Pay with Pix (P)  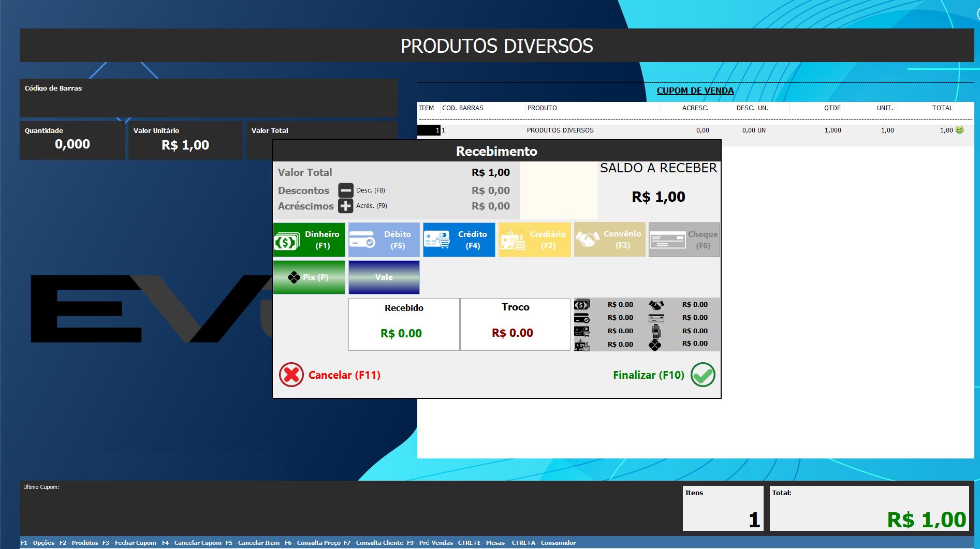pos(309,277)
